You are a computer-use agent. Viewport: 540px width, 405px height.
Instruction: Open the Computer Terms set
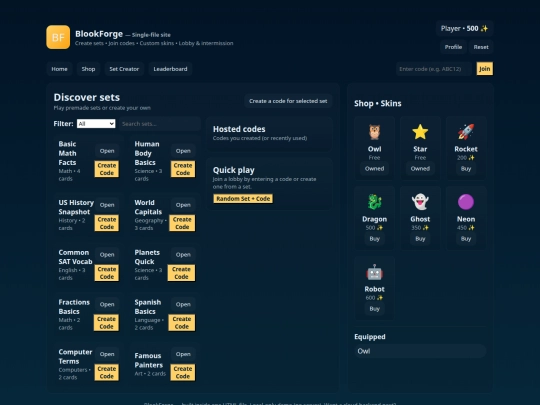107,354
